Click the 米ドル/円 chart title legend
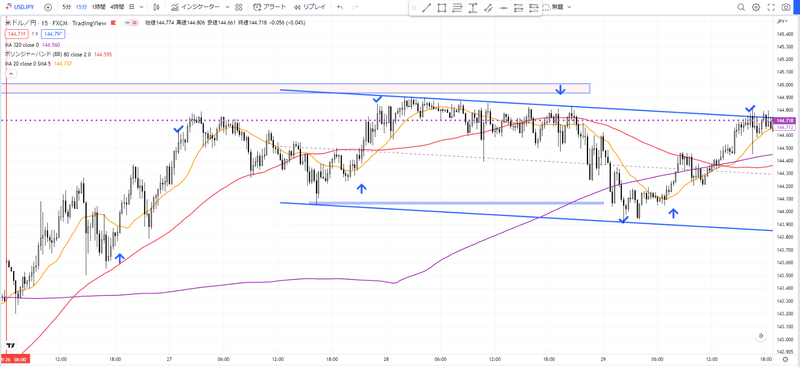 [x=56, y=23]
